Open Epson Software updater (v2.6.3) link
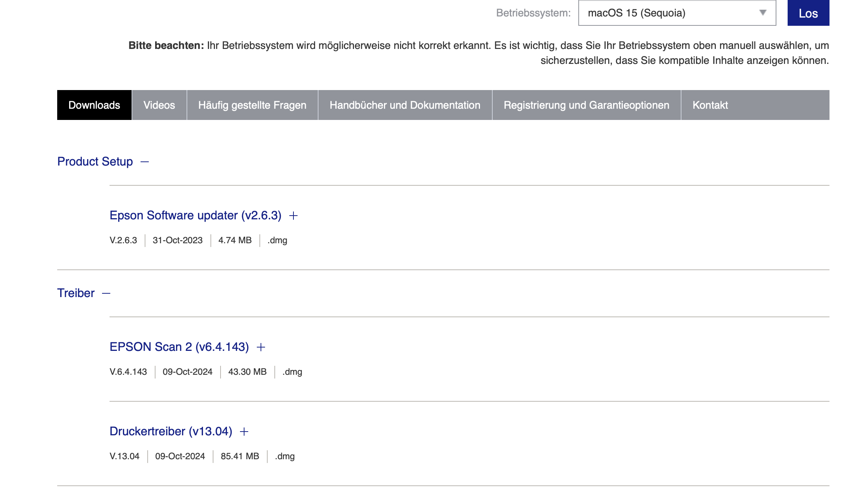The height and width of the screenshot is (488, 868). [x=195, y=215]
